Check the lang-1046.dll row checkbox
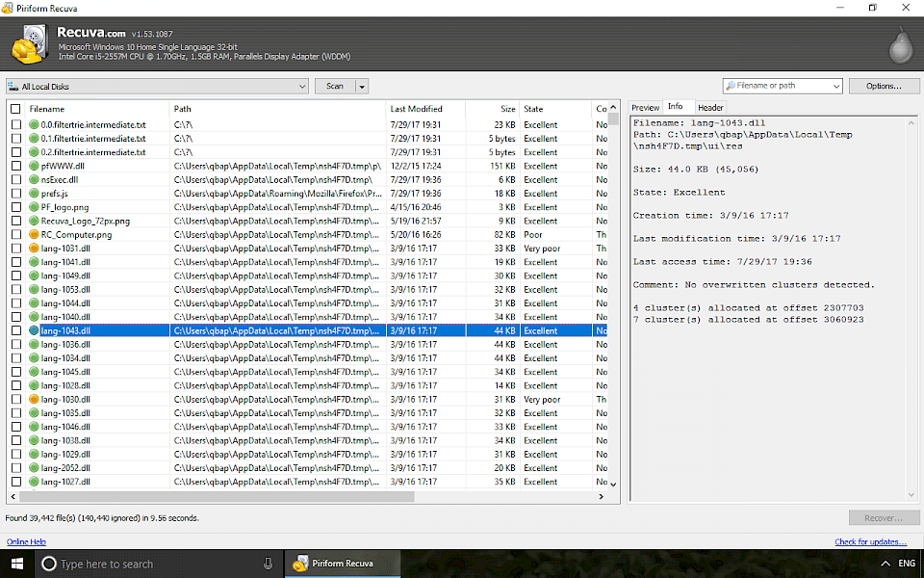Viewport: 924px width, 578px height. 16,427
